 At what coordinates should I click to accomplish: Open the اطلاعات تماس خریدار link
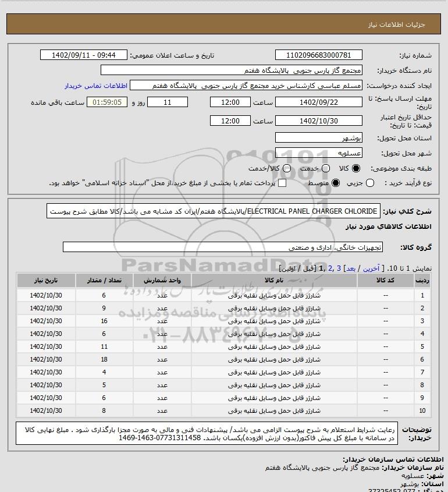pos(96,86)
